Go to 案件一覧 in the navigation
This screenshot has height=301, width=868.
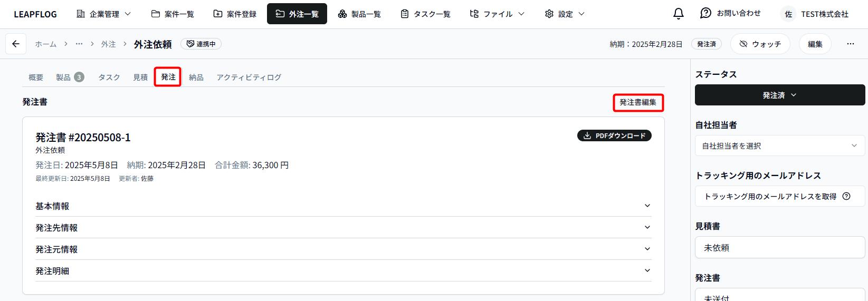173,14
